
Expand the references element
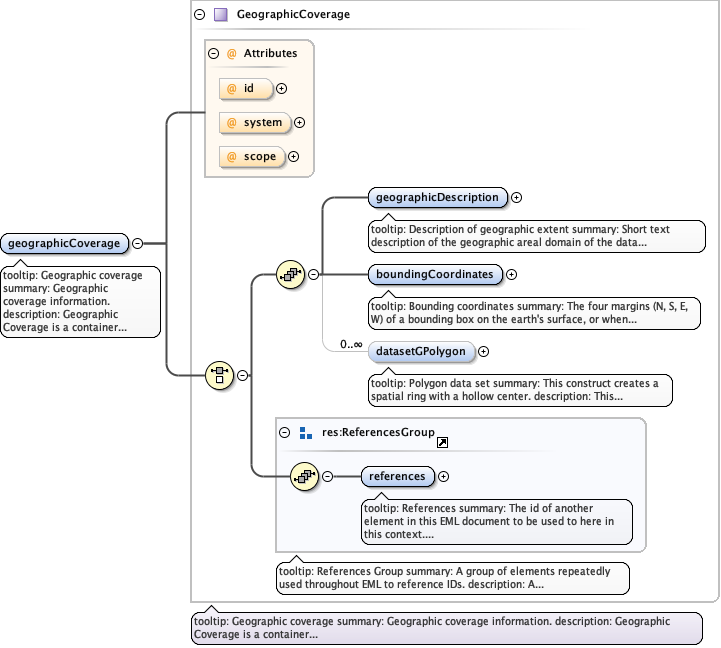[444, 477]
